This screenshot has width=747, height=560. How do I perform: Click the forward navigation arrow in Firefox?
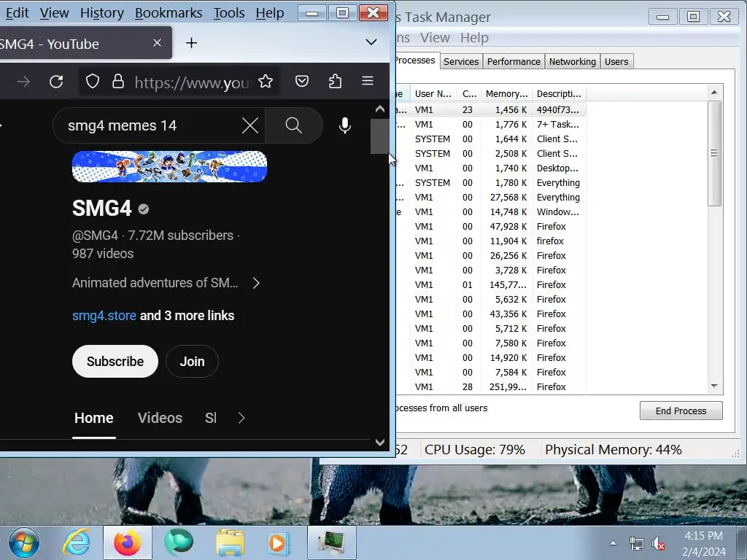(23, 82)
